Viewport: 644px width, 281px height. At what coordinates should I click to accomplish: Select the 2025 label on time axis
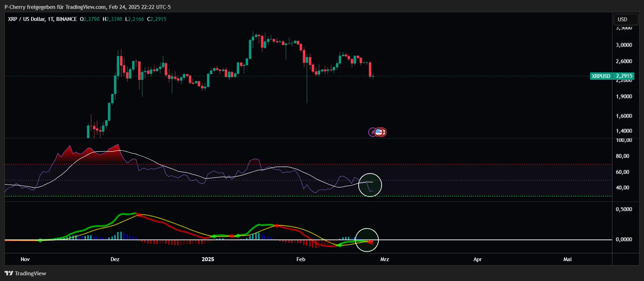coord(208,259)
